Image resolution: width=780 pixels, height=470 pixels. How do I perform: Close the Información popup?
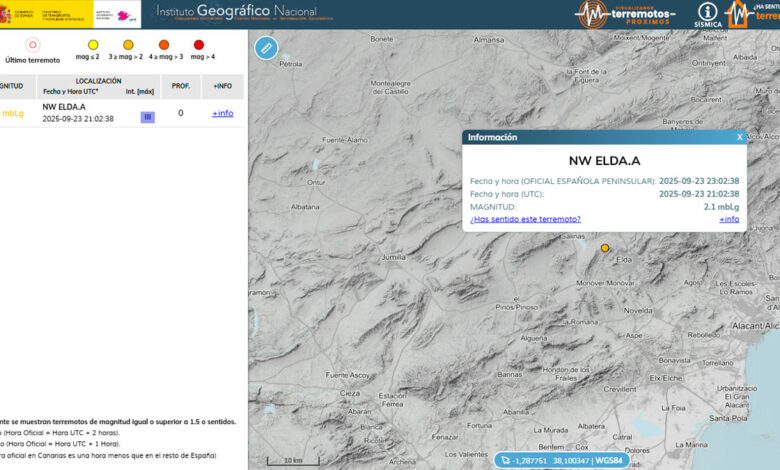click(x=739, y=137)
